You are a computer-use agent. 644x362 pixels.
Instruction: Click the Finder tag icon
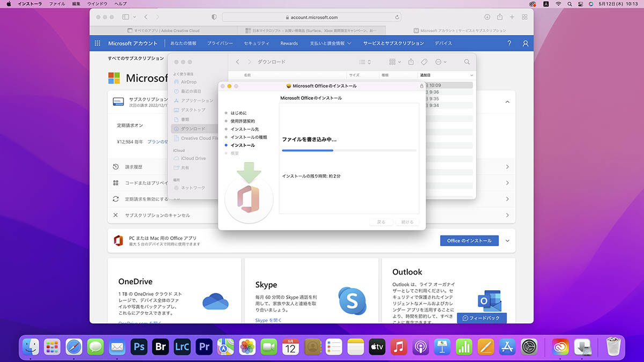[425, 62]
